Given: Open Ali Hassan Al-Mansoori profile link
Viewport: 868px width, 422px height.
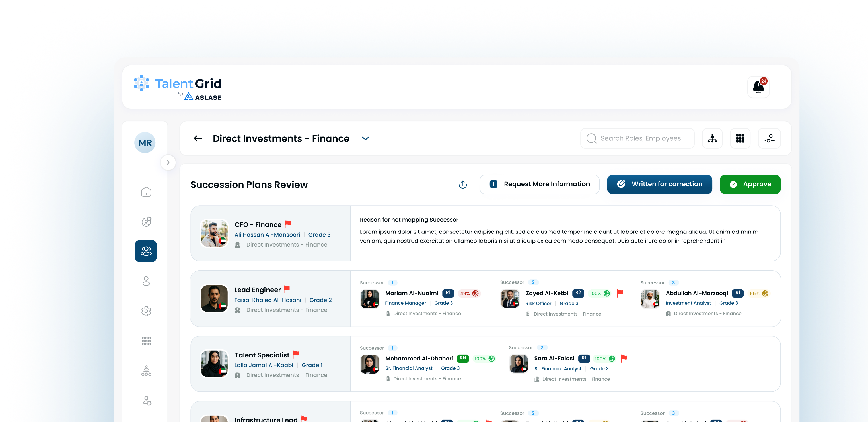Looking at the screenshot, I should click(267, 235).
